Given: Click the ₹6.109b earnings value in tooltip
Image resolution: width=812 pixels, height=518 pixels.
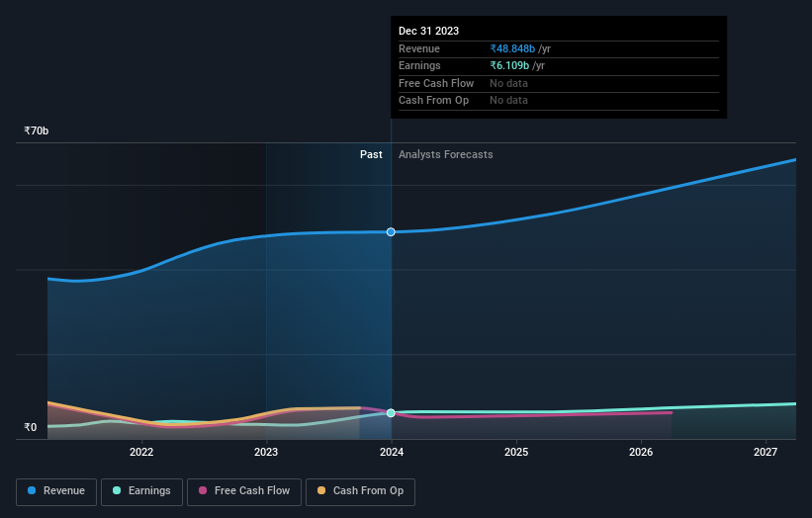Looking at the screenshot, I should pos(509,65).
